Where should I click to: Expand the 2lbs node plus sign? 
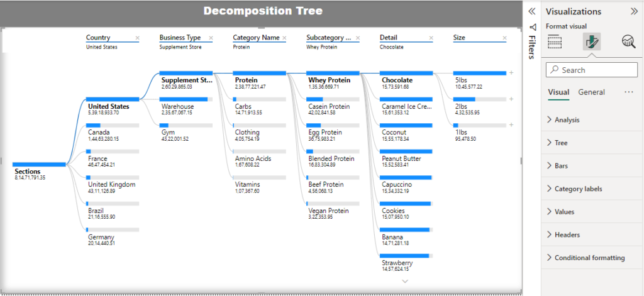(511, 99)
